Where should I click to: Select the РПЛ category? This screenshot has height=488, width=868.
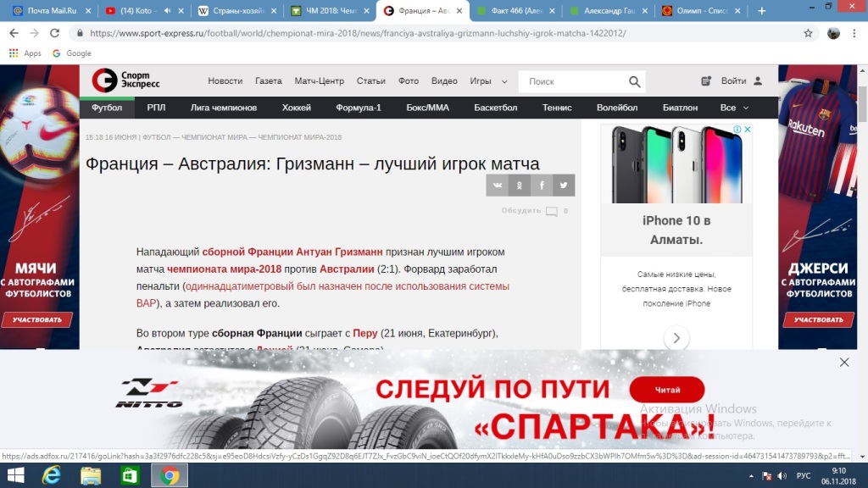(x=156, y=108)
